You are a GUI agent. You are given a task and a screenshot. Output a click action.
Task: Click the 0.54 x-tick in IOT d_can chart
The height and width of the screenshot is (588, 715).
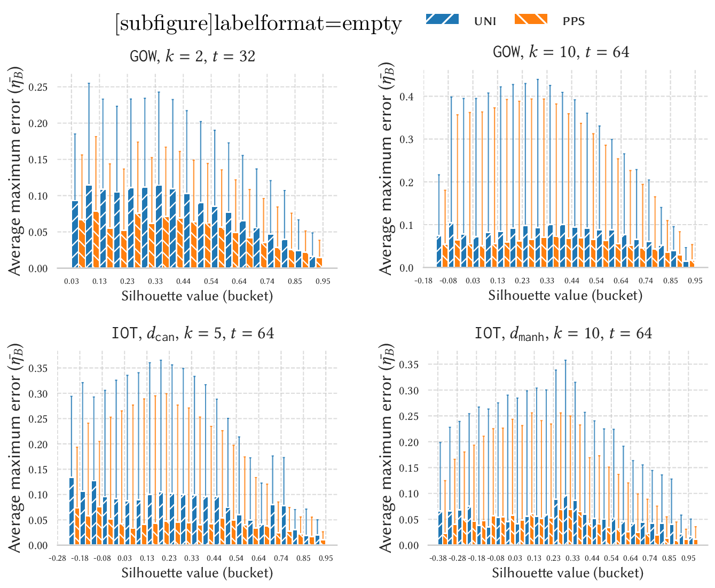tap(236, 558)
